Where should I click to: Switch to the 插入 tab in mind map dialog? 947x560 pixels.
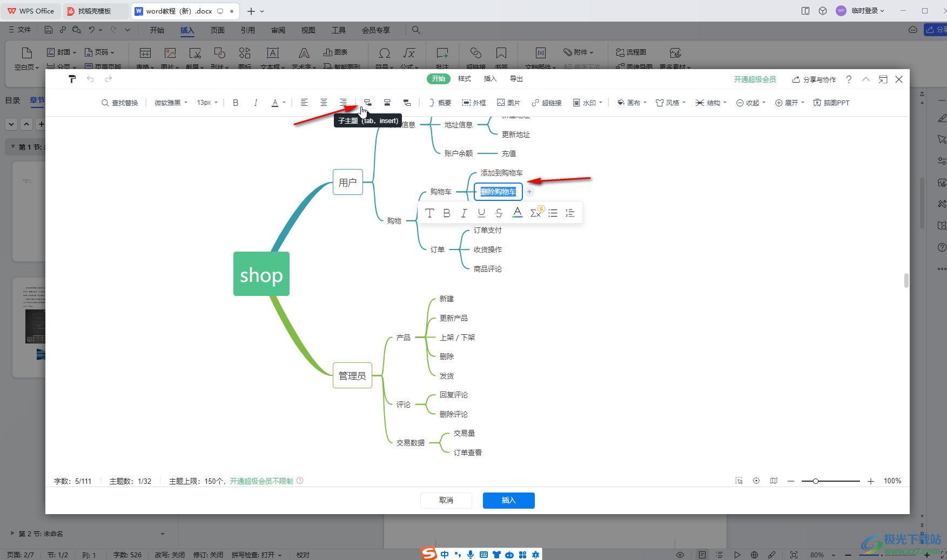click(x=490, y=79)
